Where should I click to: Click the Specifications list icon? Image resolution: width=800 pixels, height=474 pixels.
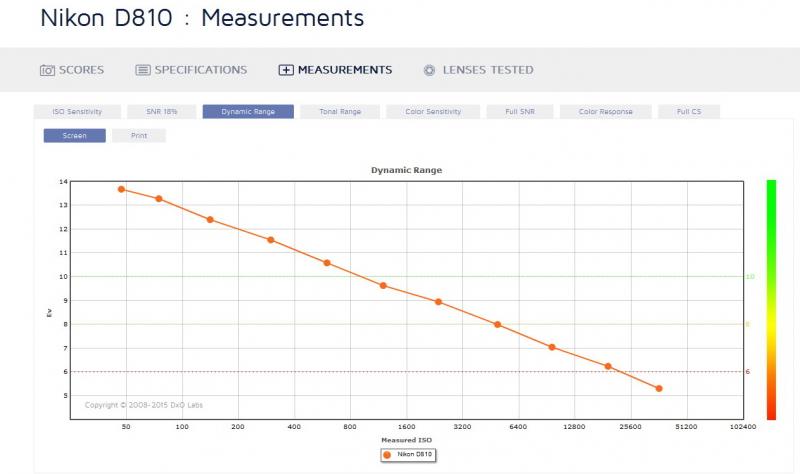[x=143, y=70]
